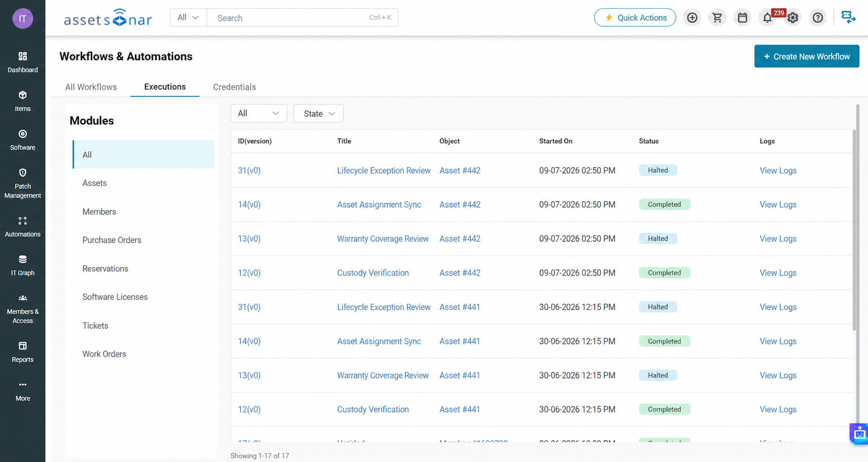Select the All module
This screenshot has width=868, height=462.
coord(143,155)
